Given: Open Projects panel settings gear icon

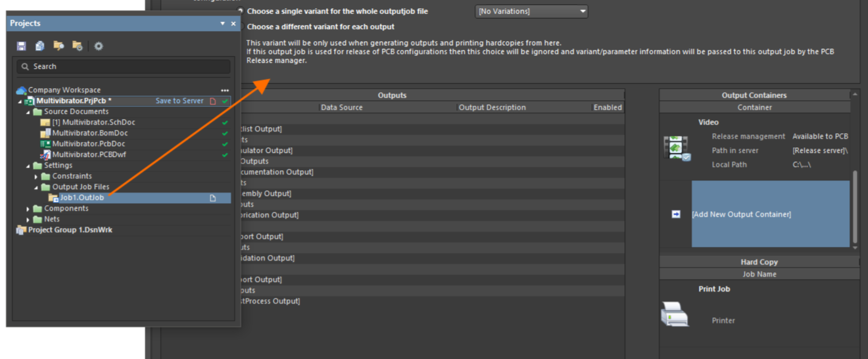Looking at the screenshot, I should 99,46.
